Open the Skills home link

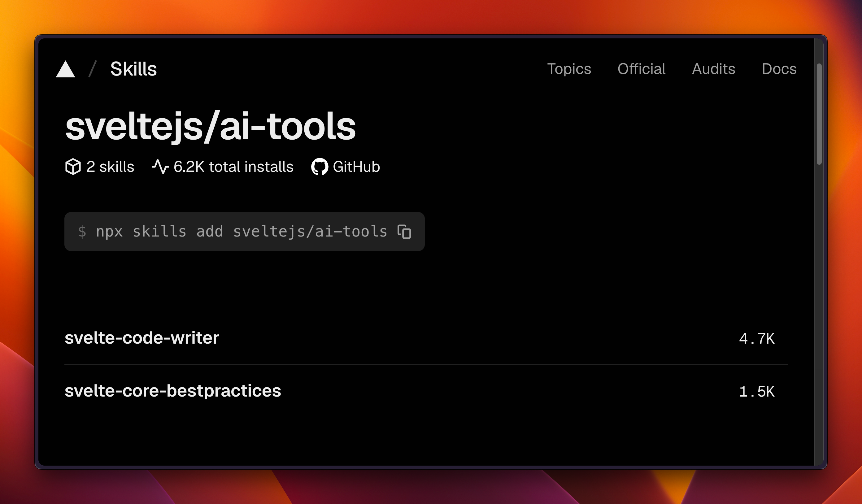tap(133, 69)
